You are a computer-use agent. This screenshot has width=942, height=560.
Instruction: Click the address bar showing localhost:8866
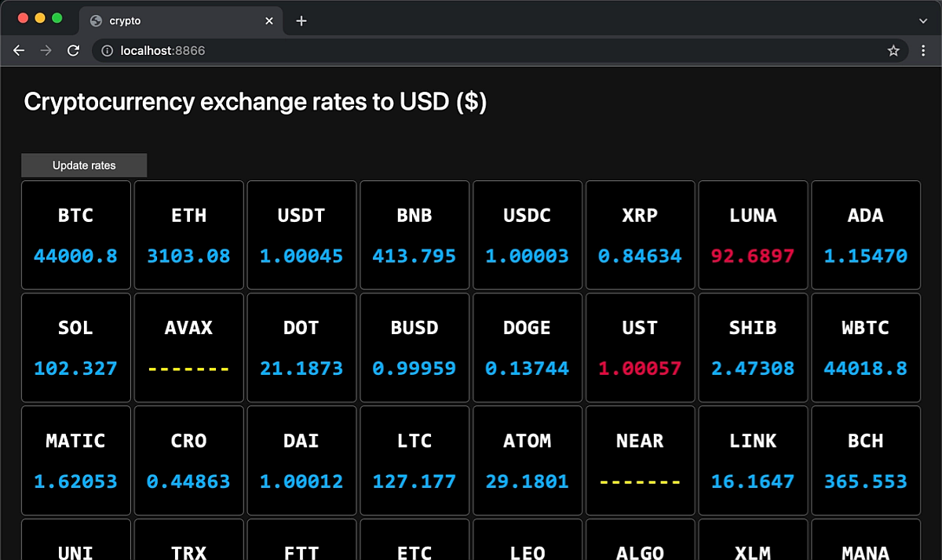(501, 50)
